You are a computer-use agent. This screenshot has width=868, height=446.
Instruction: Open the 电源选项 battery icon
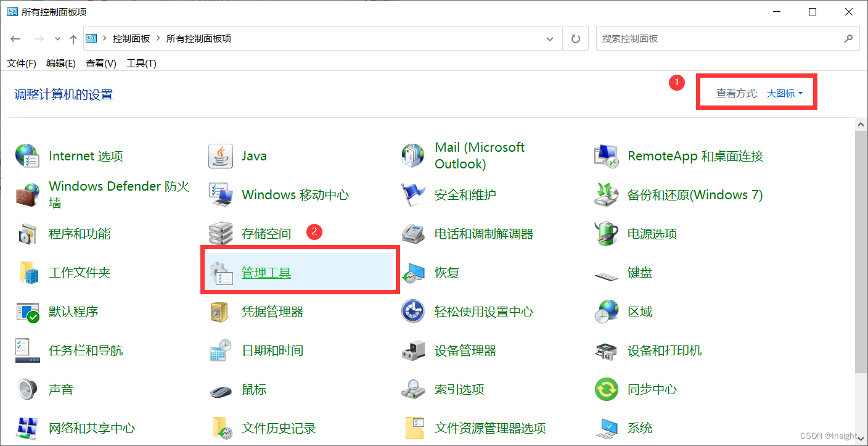606,234
